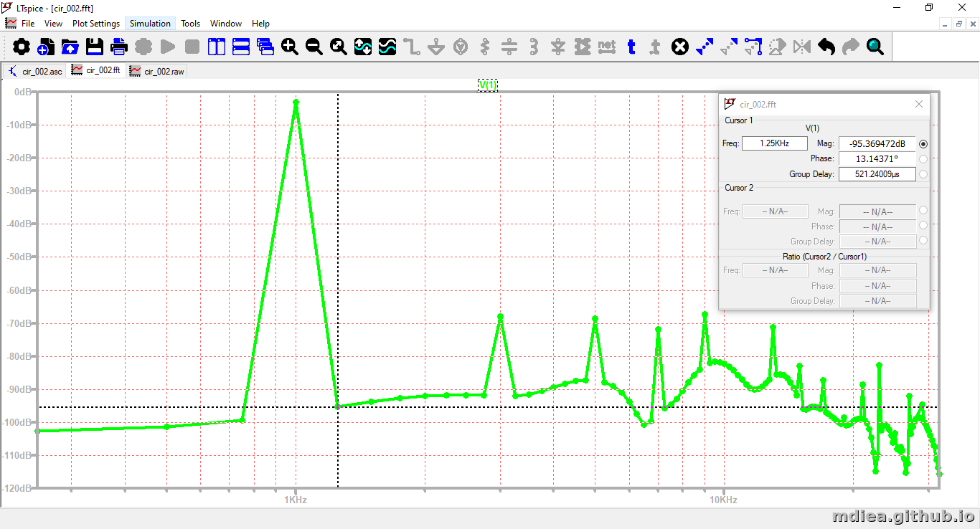Click the Stop simulation square icon
Image resolution: width=980 pixels, height=529 pixels.
click(x=192, y=47)
